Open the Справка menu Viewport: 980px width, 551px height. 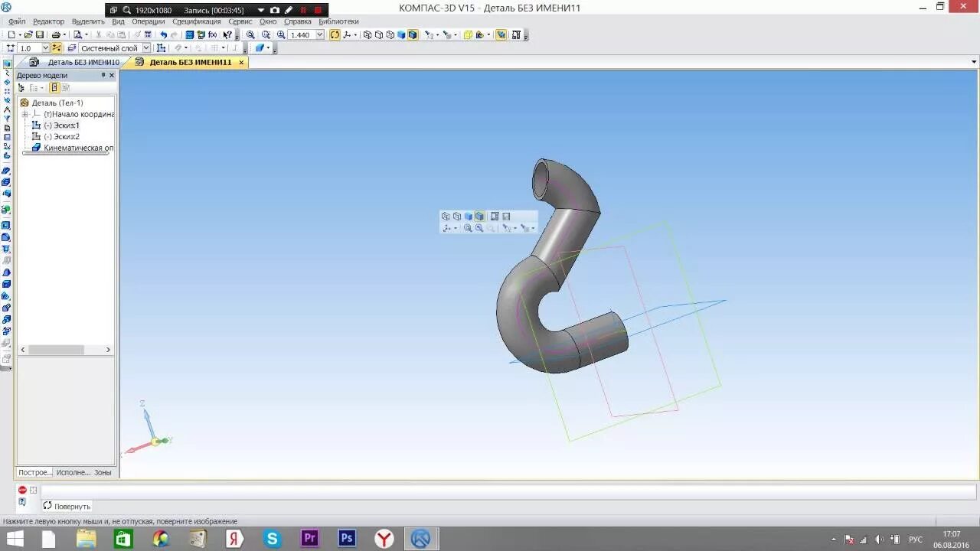298,21
